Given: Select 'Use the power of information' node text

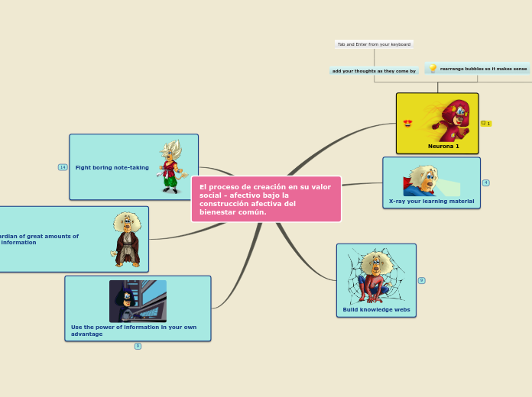Looking at the screenshot, I should pos(134,331).
